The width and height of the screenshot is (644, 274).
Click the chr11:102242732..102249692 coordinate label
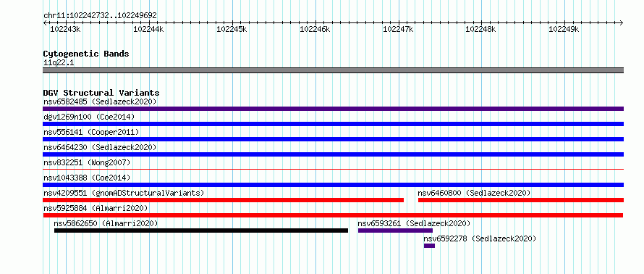click(100, 16)
